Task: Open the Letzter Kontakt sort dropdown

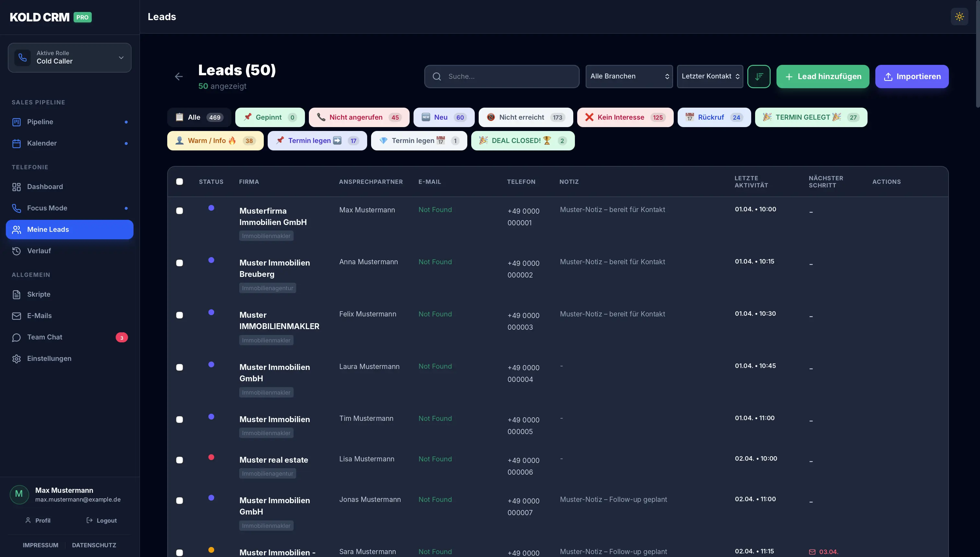Action: 710,77
